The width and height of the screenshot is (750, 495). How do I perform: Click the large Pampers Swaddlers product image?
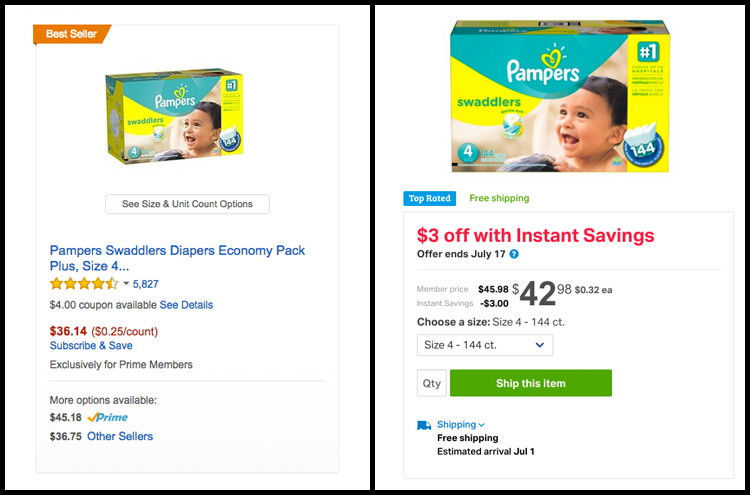(x=560, y=96)
